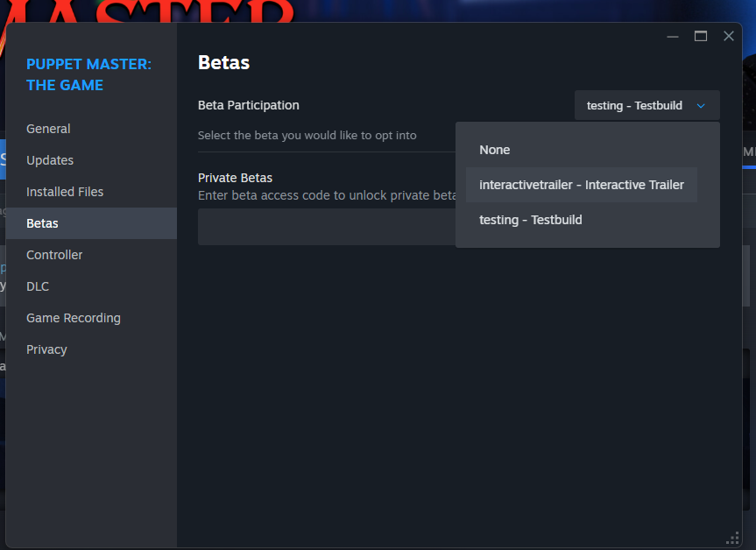Pick testing - Testbuild in the list

tap(582, 220)
